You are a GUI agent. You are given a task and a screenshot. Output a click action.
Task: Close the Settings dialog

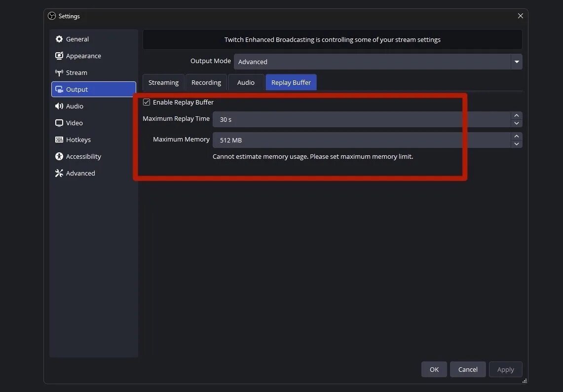coord(520,16)
